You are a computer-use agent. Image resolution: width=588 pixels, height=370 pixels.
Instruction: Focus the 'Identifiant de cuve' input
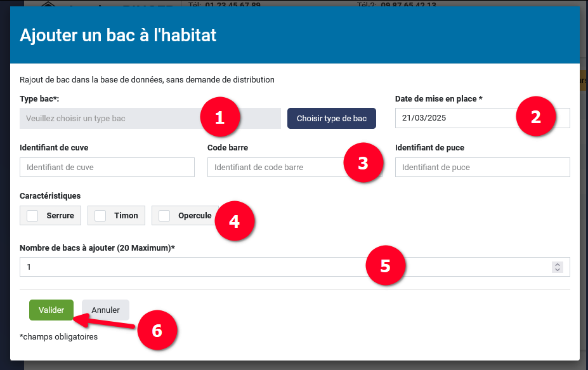(x=107, y=168)
